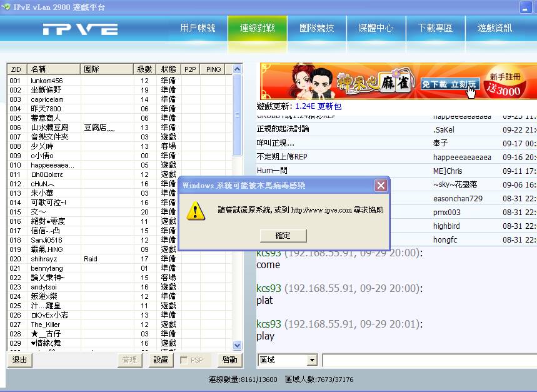
Task: Click the 區域人數:7673/37176 status text
Action: (319, 379)
